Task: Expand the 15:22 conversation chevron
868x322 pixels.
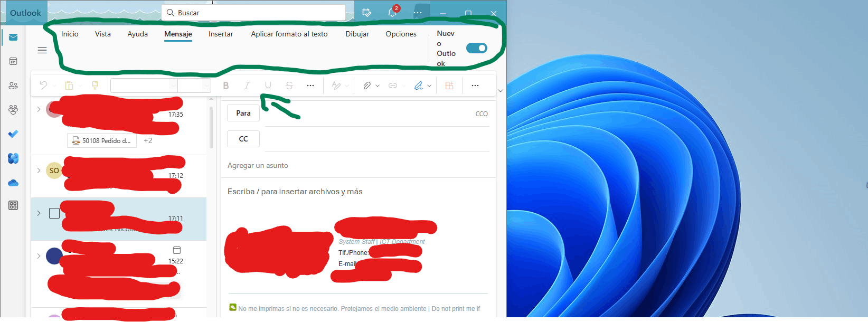Action: (x=39, y=256)
